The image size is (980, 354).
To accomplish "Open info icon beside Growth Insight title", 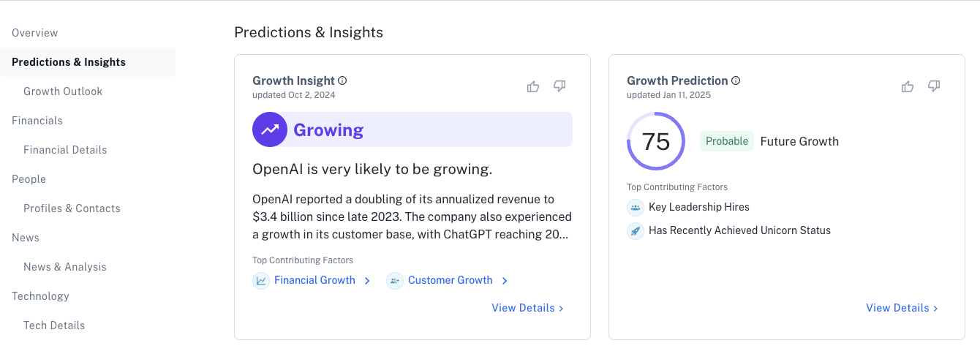I will pos(342,80).
